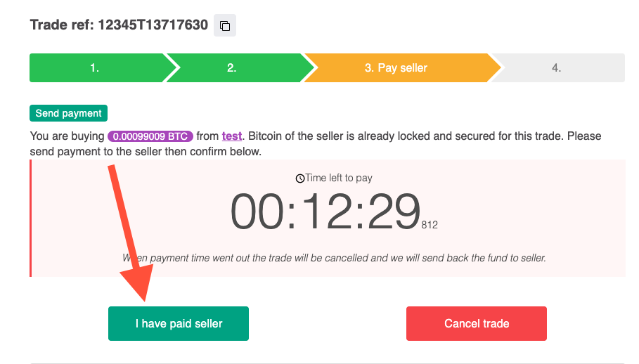Confirm payment with 'I have paid seller'
639x364 pixels.
pyautogui.click(x=179, y=324)
